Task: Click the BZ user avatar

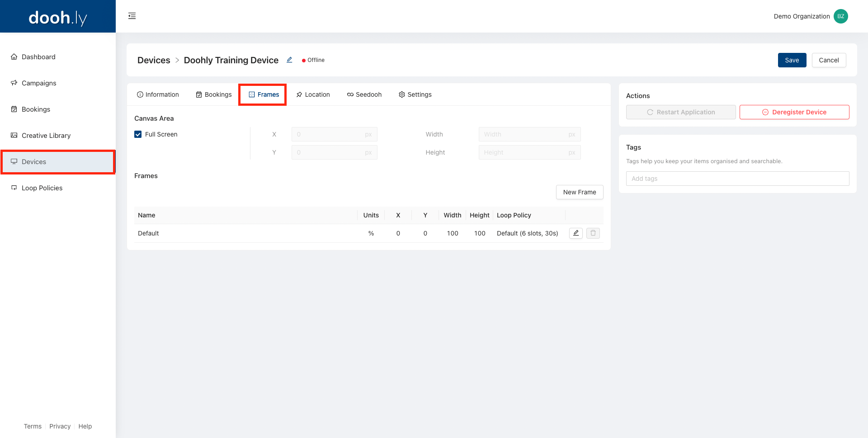Action: (x=840, y=16)
